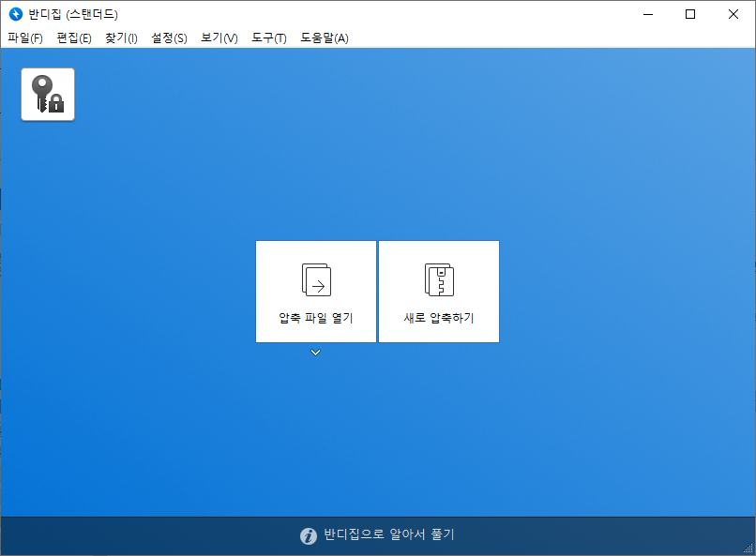Image resolution: width=756 pixels, height=556 pixels.
Task: Click the info icon in the bottom bar
Action: point(309,536)
